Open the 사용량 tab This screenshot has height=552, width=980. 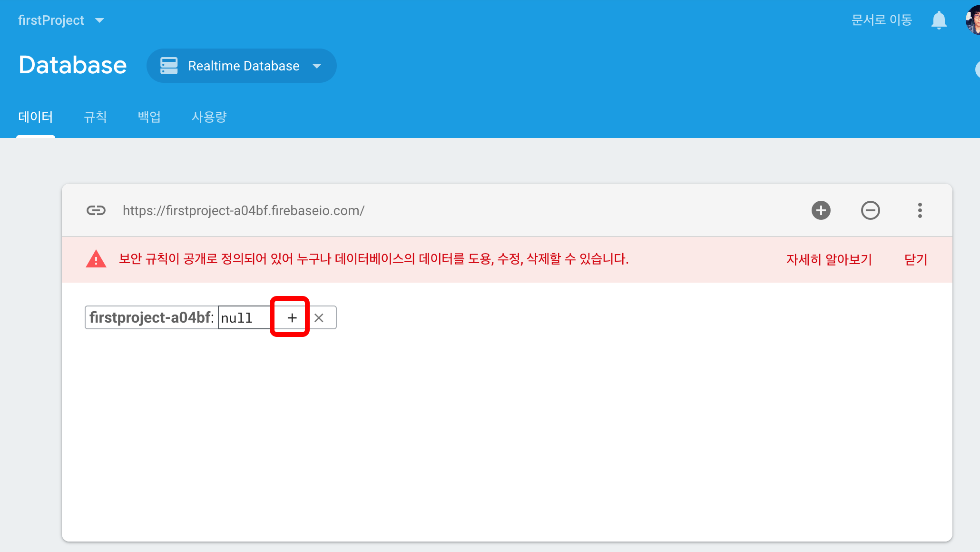209,117
